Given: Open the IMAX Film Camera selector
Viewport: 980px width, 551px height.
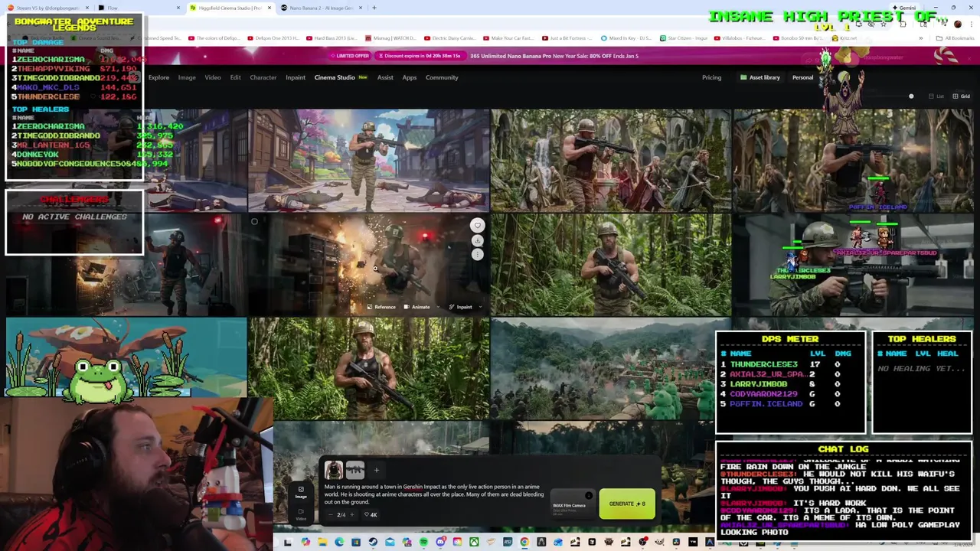Looking at the screenshot, I should coord(572,504).
